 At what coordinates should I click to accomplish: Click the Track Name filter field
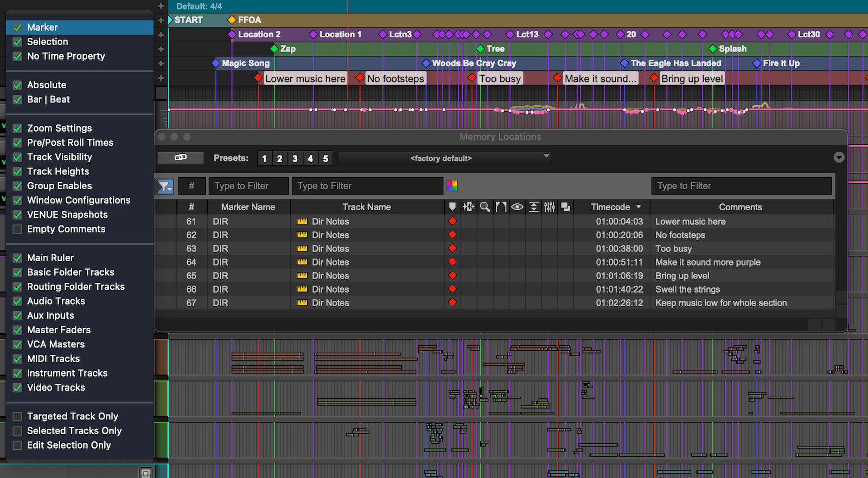(x=367, y=186)
